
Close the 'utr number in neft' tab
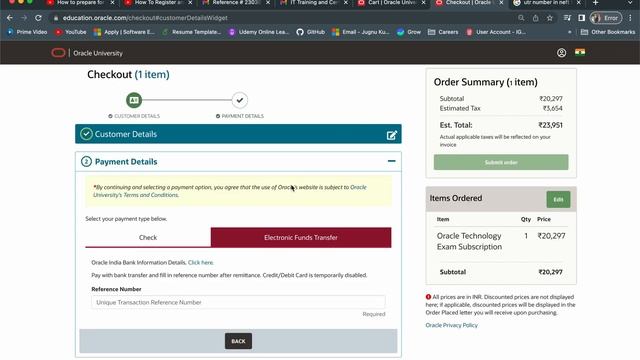pos(579,3)
